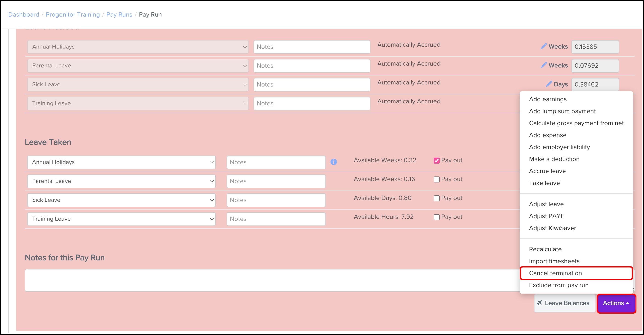Screen dimensions: 644x335
Task: Enable Pay out for Sick Leave
Action: (437, 198)
